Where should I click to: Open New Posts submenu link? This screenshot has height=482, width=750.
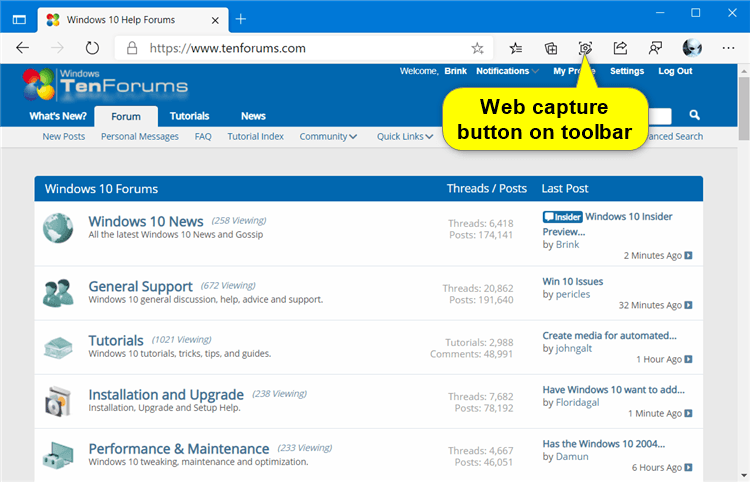[x=64, y=136]
